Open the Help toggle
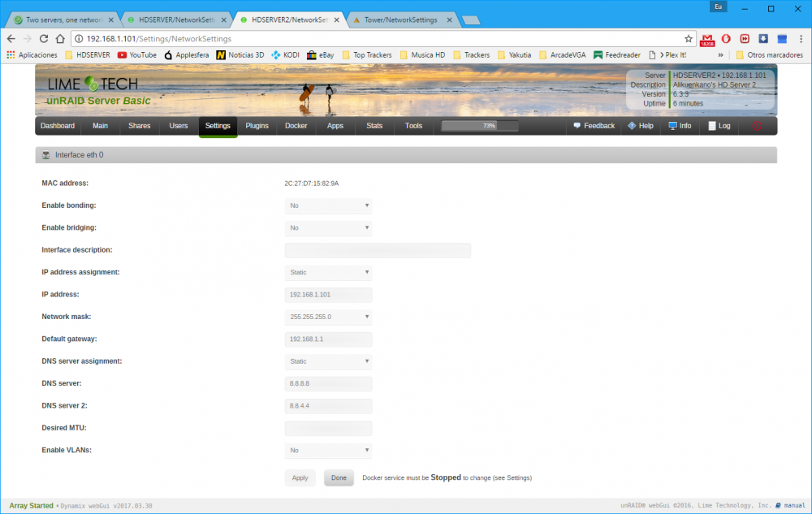The width and height of the screenshot is (812, 514). tap(641, 126)
